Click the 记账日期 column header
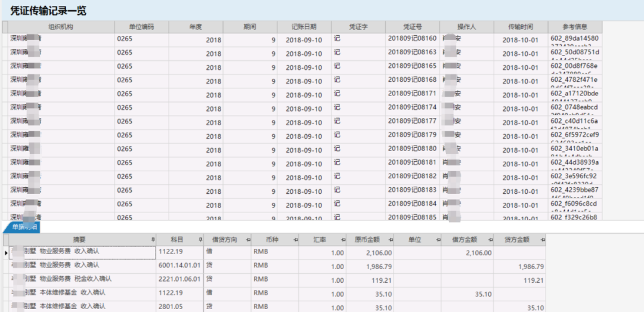The image size is (644, 312). pyautogui.click(x=304, y=27)
